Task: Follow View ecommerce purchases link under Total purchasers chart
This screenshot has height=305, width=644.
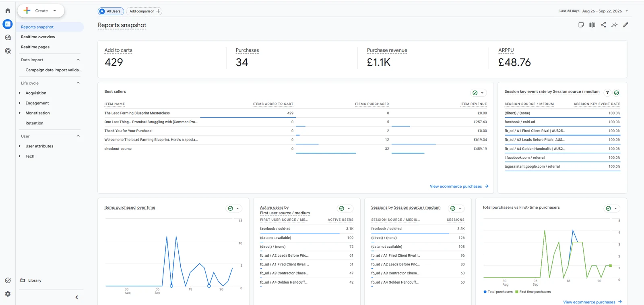Action: pos(592,302)
